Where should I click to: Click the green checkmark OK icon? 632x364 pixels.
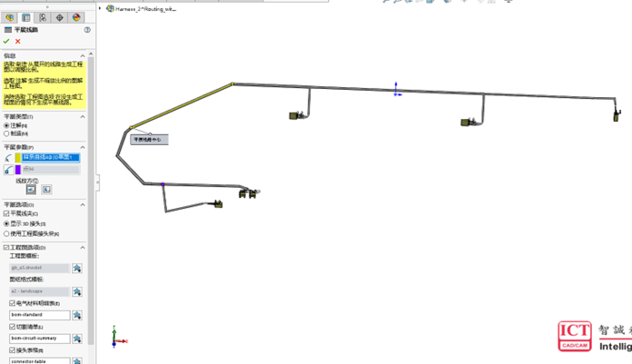pyautogui.click(x=6, y=41)
